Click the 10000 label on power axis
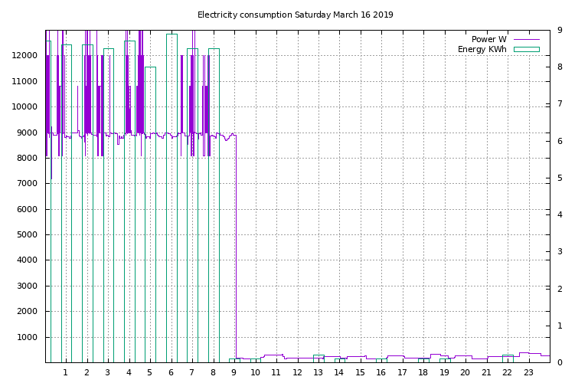This screenshot has height=383, width=588. [24, 107]
